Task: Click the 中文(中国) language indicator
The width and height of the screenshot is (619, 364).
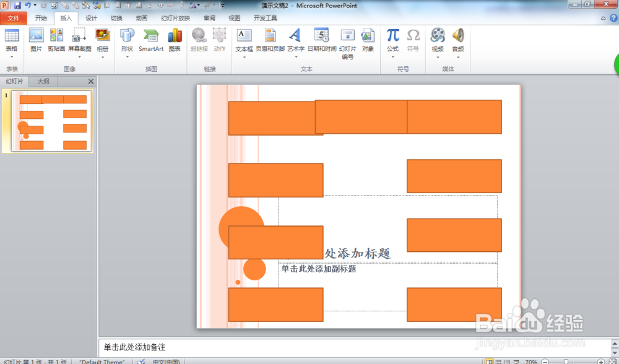Action: click(166, 362)
